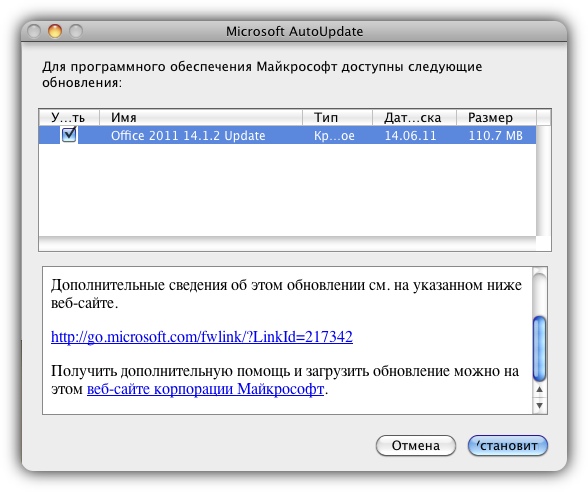The image size is (588, 492).
Task: Click the Получить дополнительную помощь paragraph text
Action: 285,380
